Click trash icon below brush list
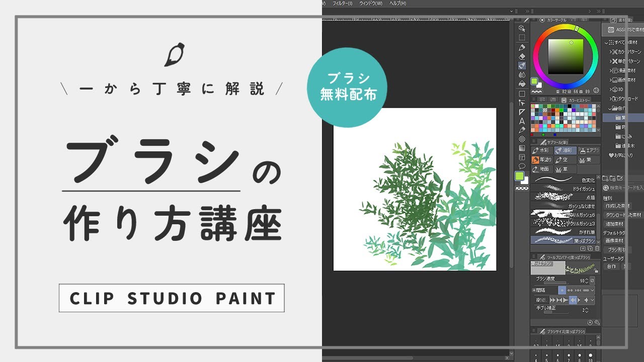The height and width of the screenshot is (362, 644). coord(597,248)
